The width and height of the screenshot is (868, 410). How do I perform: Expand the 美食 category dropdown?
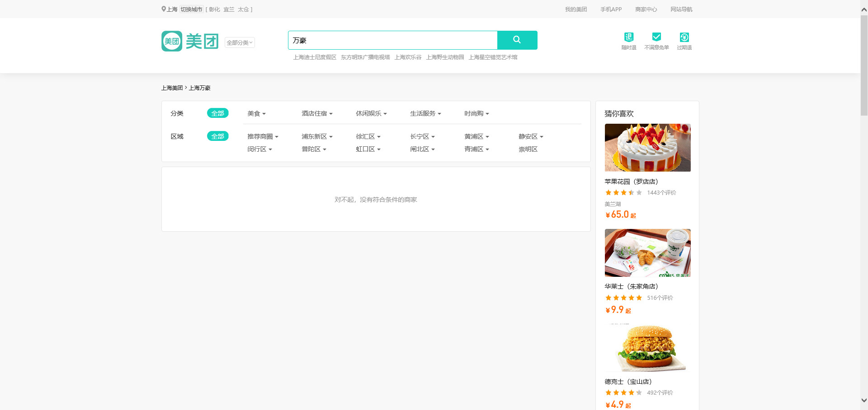pyautogui.click(x=256, y=114)
